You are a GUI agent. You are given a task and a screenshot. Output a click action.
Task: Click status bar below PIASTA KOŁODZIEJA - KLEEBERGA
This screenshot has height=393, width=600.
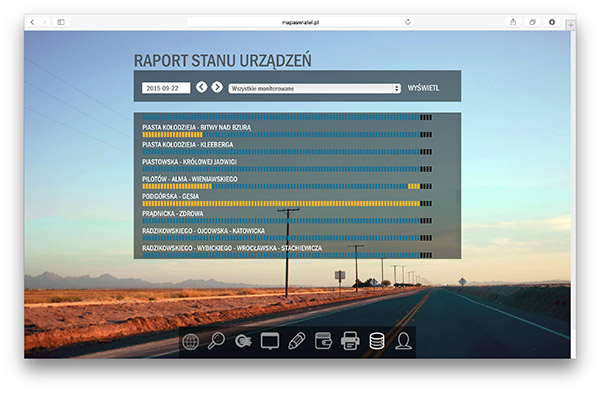tap(287, 152)
